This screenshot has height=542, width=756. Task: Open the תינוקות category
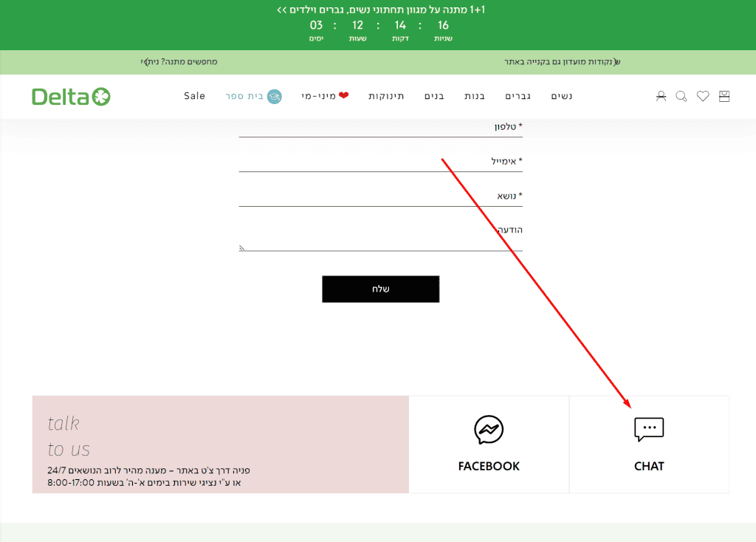pos(386,96)
